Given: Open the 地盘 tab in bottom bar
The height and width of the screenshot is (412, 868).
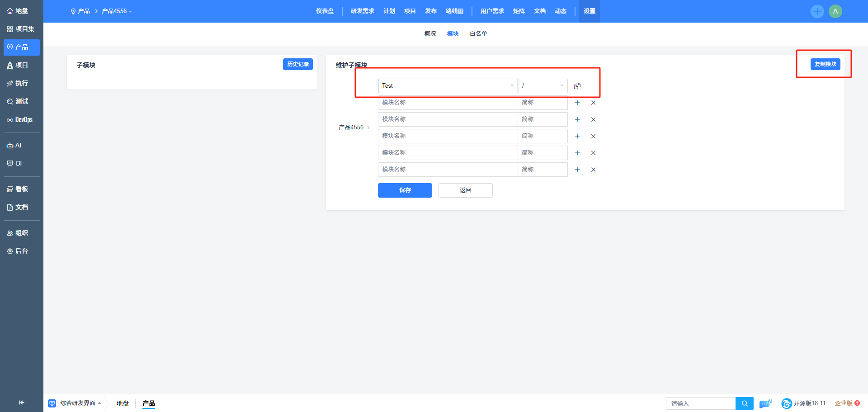Looking at the screenshot, I should 123,403.
